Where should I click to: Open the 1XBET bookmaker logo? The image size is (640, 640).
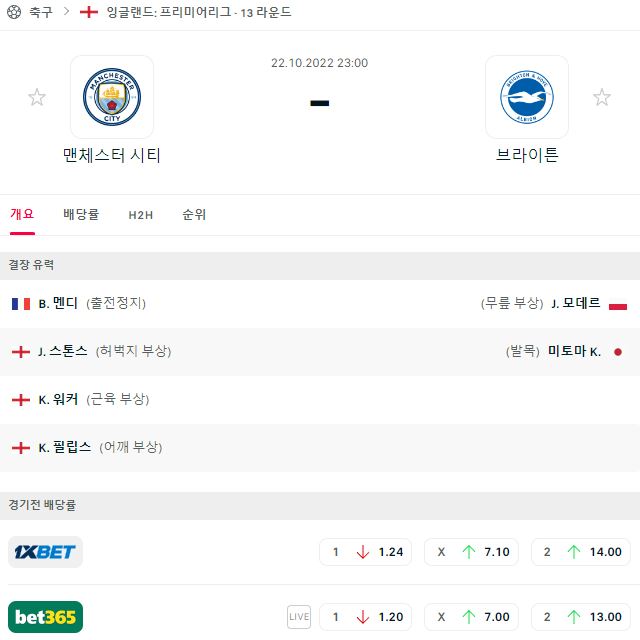coord(45,552)
